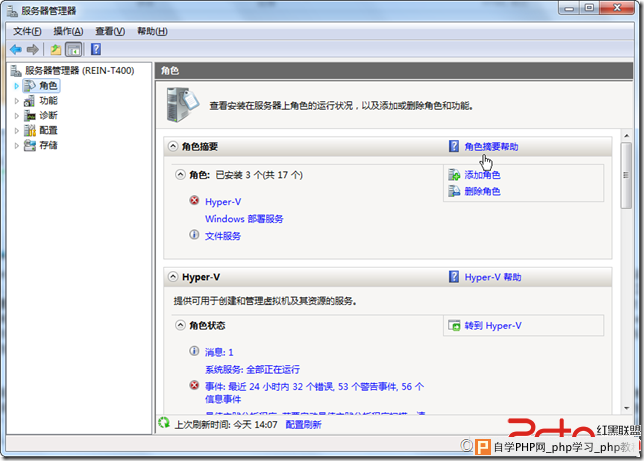Click the info icon next to 消息: 1
This screenshot has width=644, height=461.
pyautogui.click(x=194, y=351)
